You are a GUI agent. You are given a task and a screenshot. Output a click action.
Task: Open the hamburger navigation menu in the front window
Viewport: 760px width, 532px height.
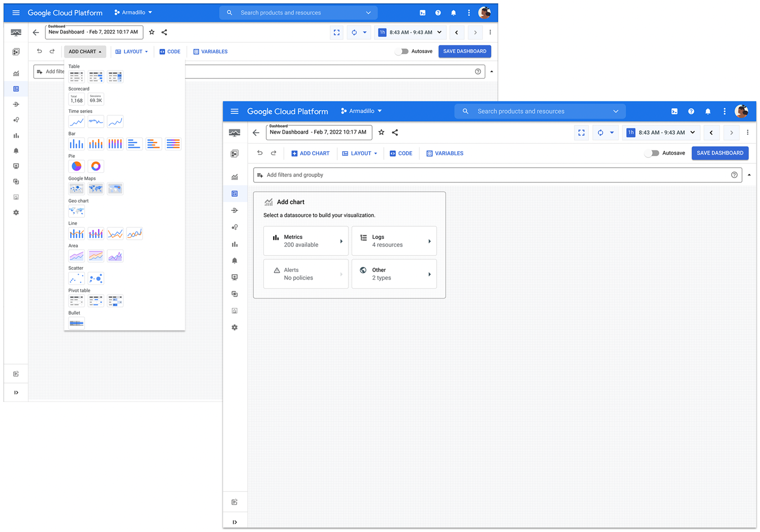234,111
